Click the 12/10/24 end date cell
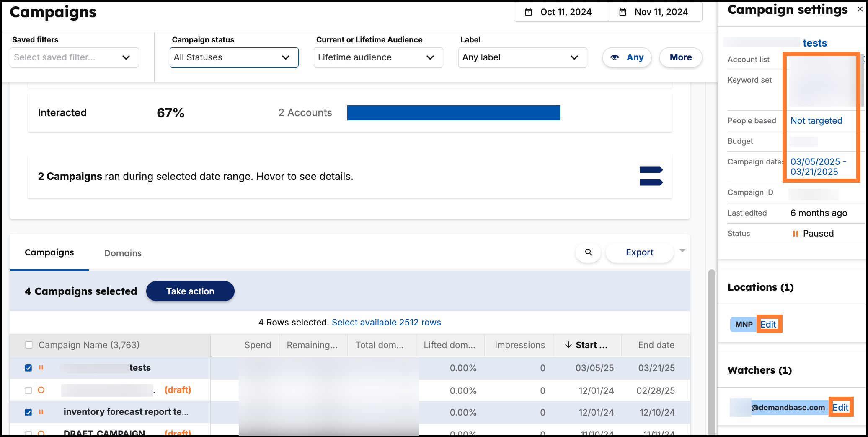 point(657,413)
